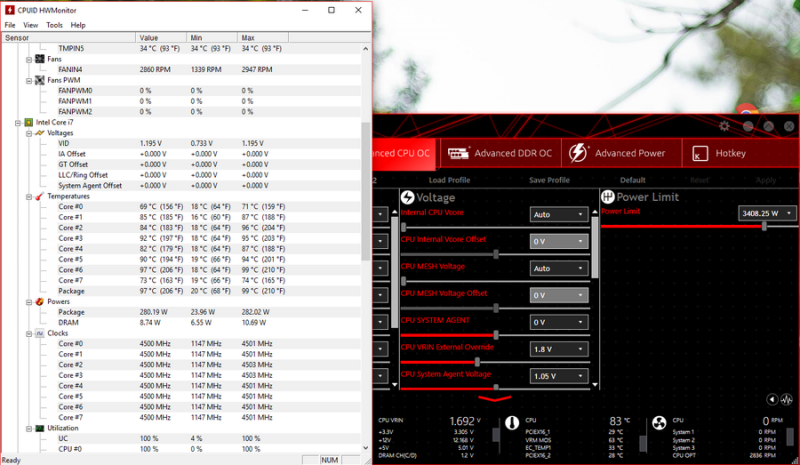Screen dimensions: 800x465
Task: Click the Power Limit slider handle
Action: pos(764,227)
